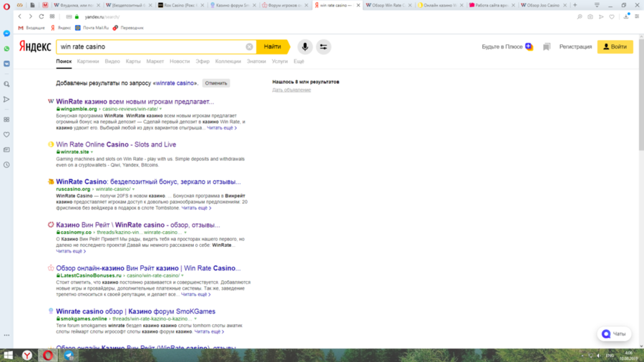Go forward with the forward arrow

coord(30,17)
